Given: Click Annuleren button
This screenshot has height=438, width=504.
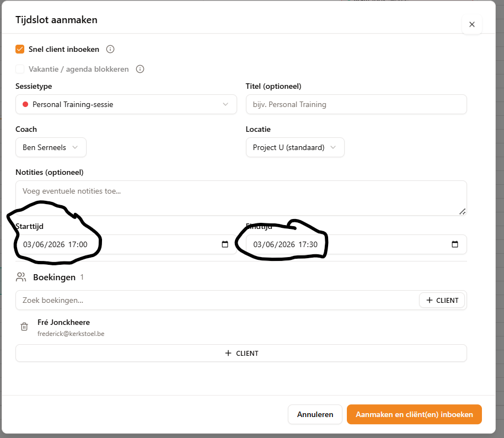Looking at the screenshot, I should coord(315,414).
